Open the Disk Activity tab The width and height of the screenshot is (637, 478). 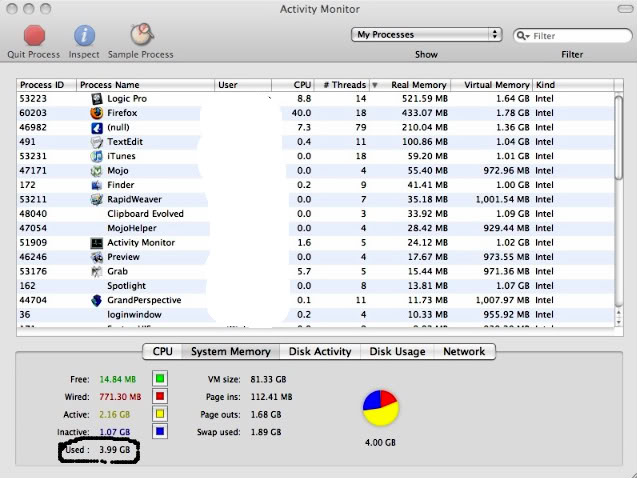pyautogui.click(x=320, y=351)
